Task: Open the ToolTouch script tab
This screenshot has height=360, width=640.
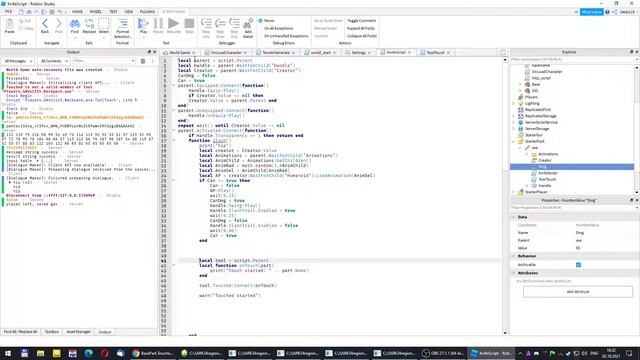Action: click(x=435, y=53)
